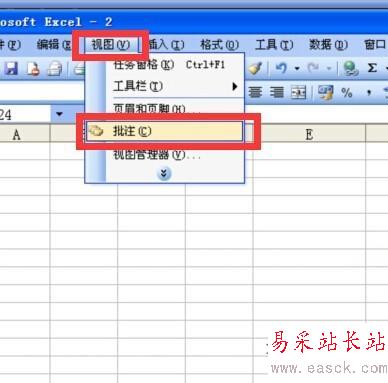Open the Undo history dropdown arrow

(x=297, y=69)
